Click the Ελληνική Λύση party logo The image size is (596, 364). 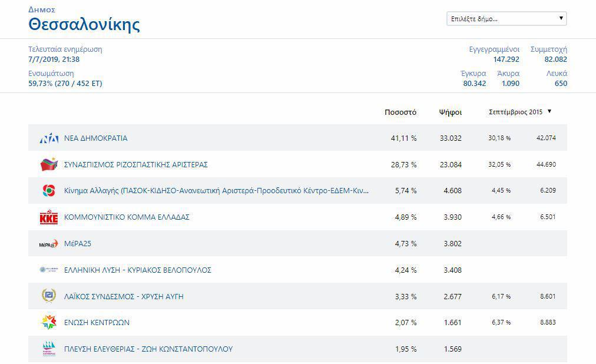pyautogui.click(x=48, y=270)
